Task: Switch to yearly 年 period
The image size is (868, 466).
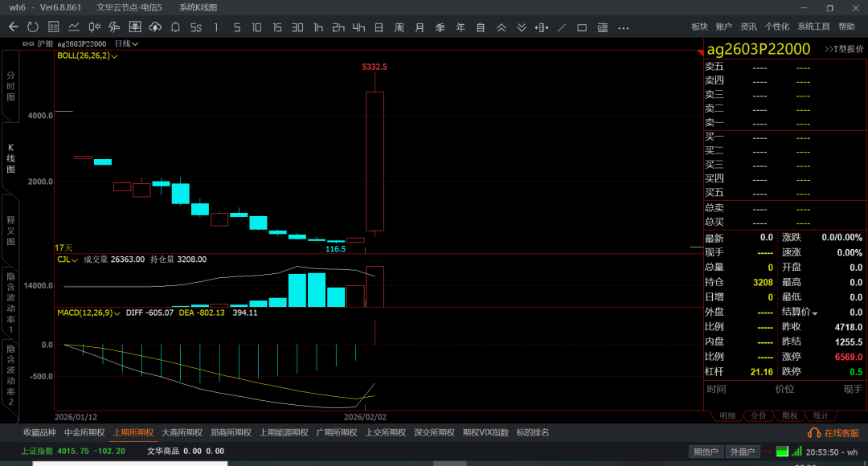Action: pos(460,27)
